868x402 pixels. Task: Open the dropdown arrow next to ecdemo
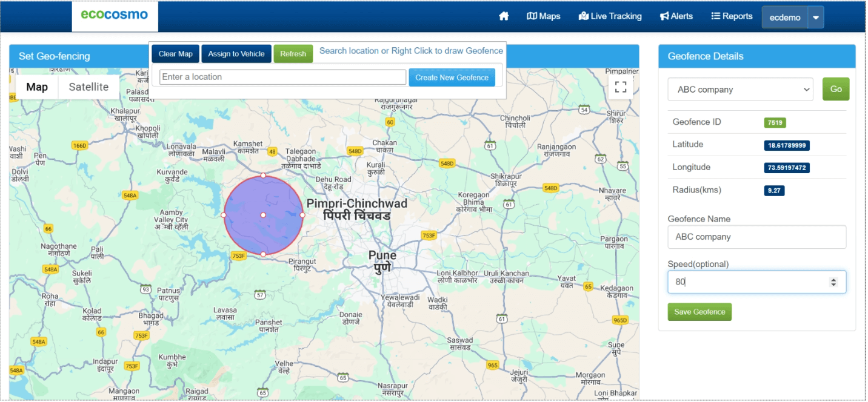(x=815, y=17)
